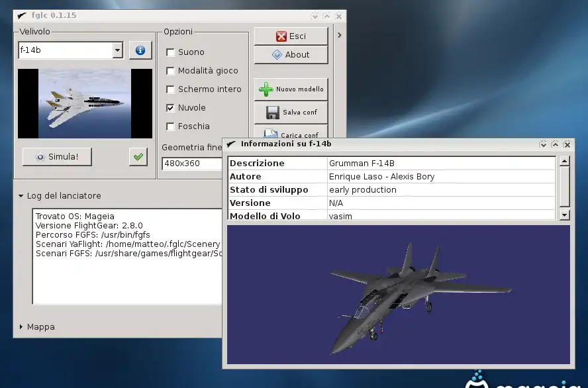Maximize the fglc main window
The width and height of the screenshot is (588, 388).
click(x=326, y=16)
